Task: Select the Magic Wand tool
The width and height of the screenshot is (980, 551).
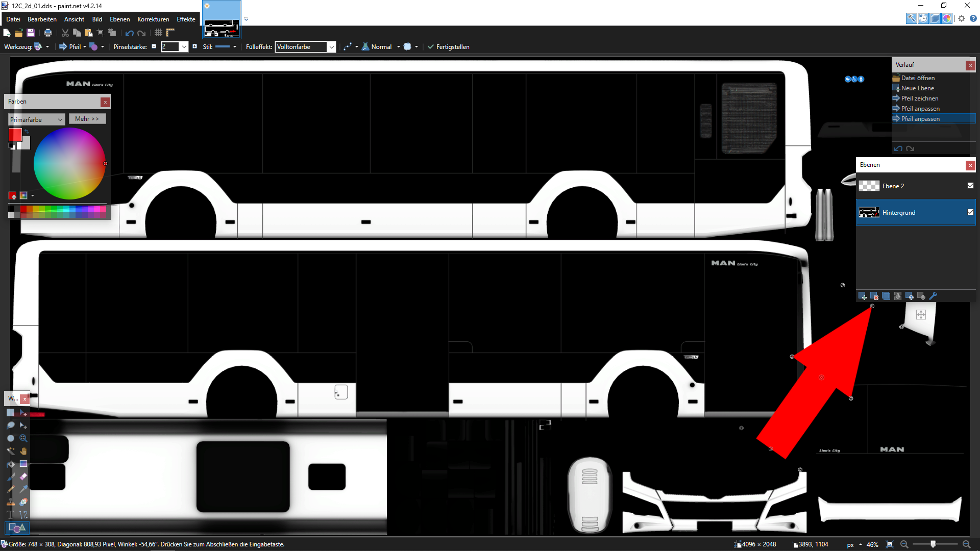Action: [11, 451]
